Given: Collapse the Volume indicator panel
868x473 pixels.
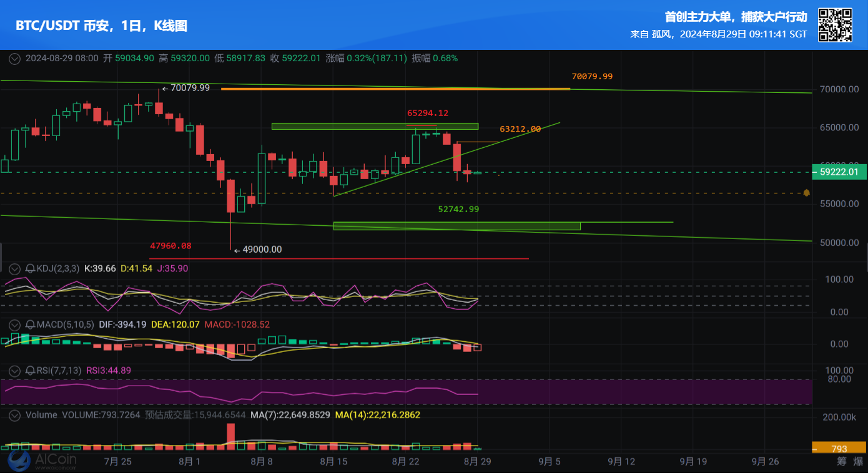Looking at the screenshot, I should tap(14, 415).
